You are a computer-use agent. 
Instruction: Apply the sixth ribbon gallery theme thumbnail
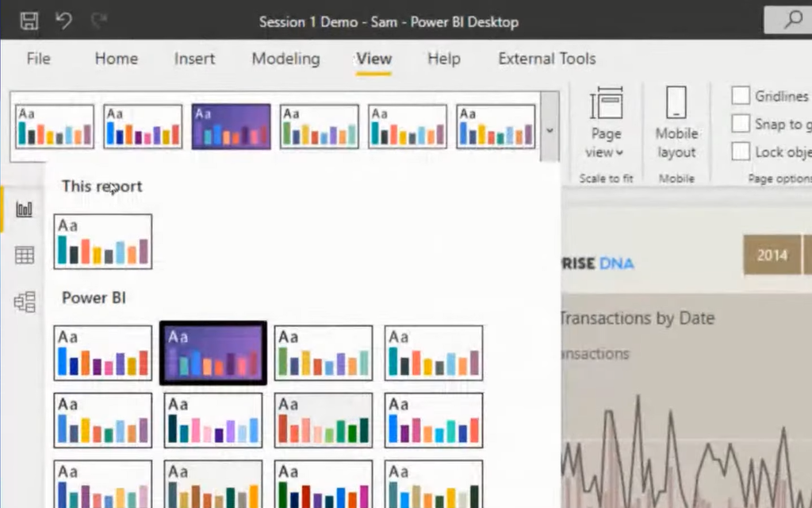[x=496, y=127]
